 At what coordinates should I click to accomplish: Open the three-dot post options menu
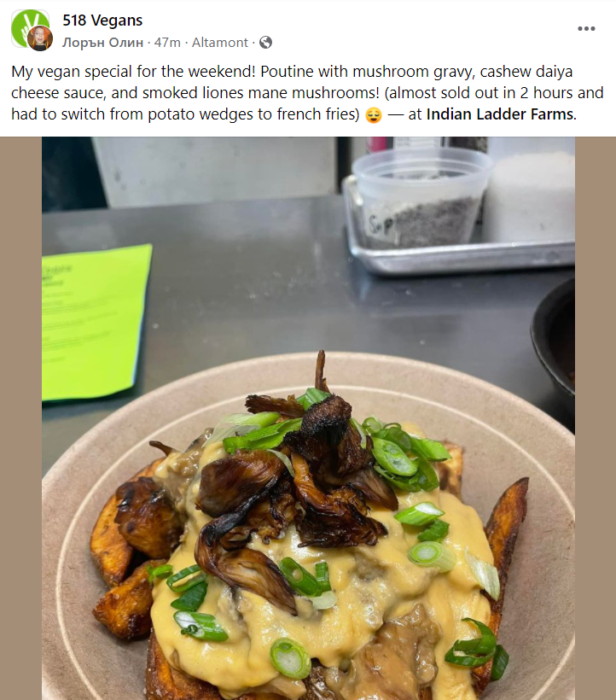(586, 28)
